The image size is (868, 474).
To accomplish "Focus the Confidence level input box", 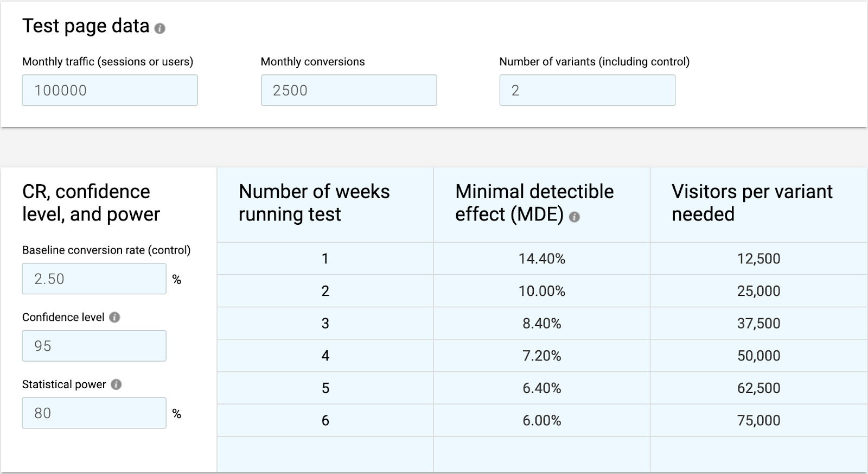I will tap(94, 346).
